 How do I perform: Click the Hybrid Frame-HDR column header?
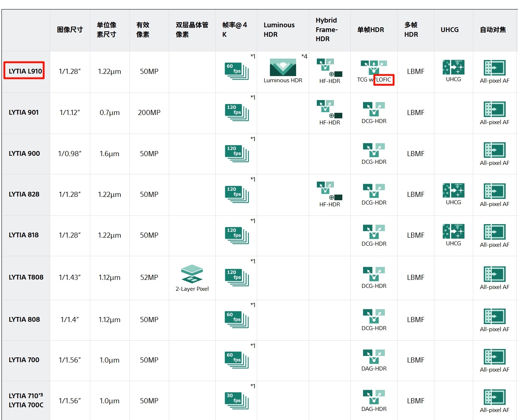327,29
